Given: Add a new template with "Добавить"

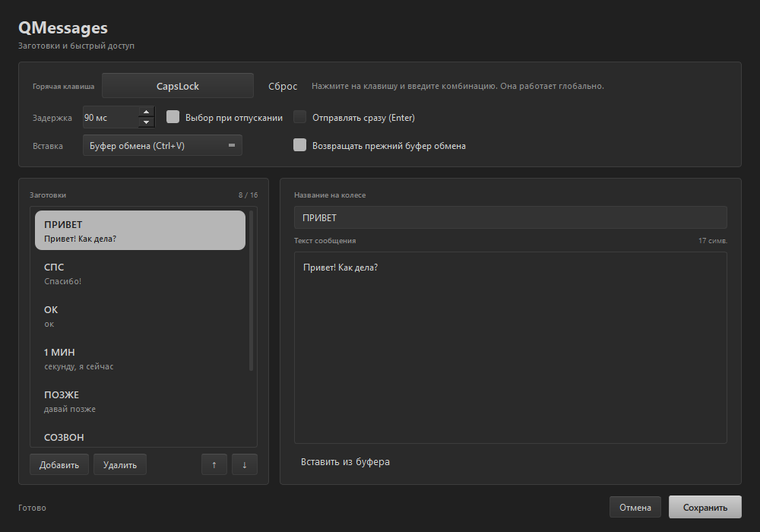Looking at the screenshot, I should (x=59, y=464).
